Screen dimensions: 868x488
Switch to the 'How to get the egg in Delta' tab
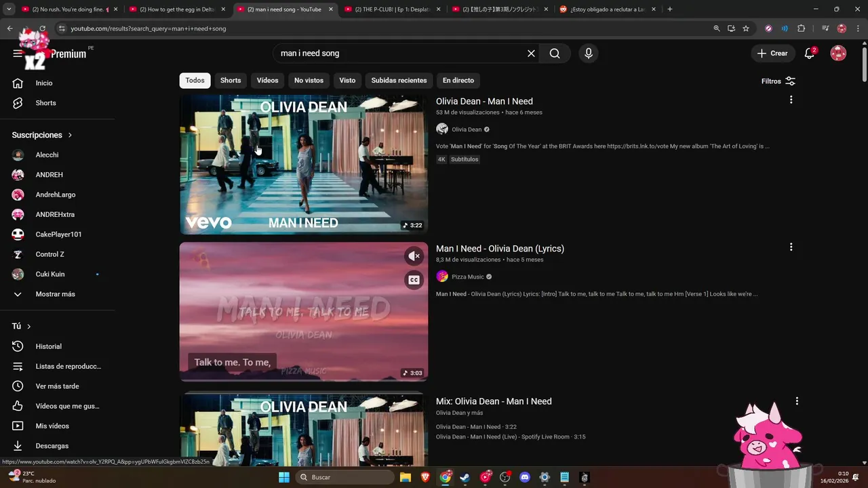pyautogui.click(x=178, y=9)
